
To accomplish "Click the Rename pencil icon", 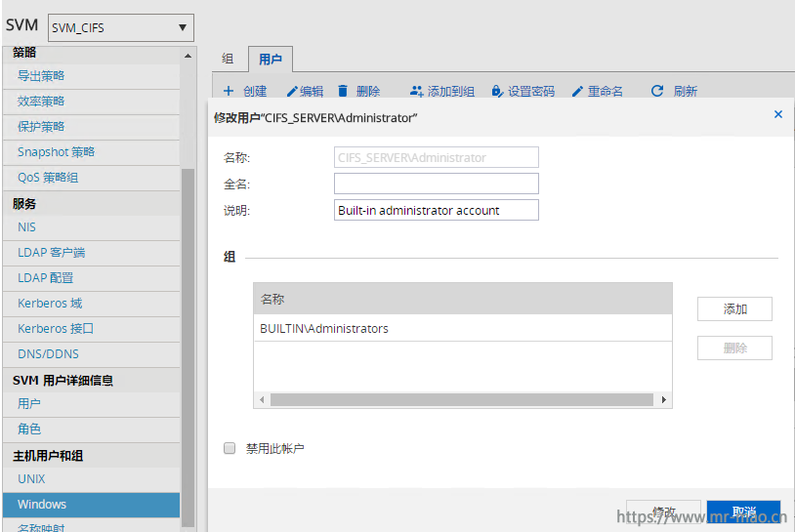I will click(577, 91).
